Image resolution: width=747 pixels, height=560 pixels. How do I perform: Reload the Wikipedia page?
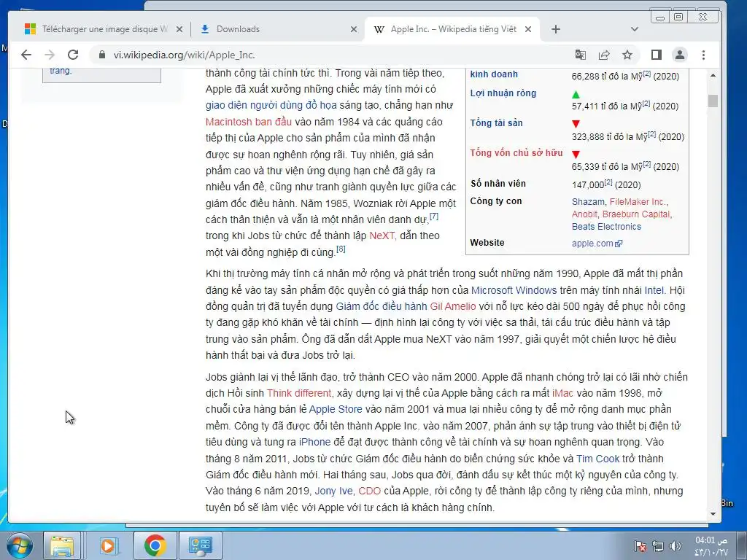[x=73, y=55]
